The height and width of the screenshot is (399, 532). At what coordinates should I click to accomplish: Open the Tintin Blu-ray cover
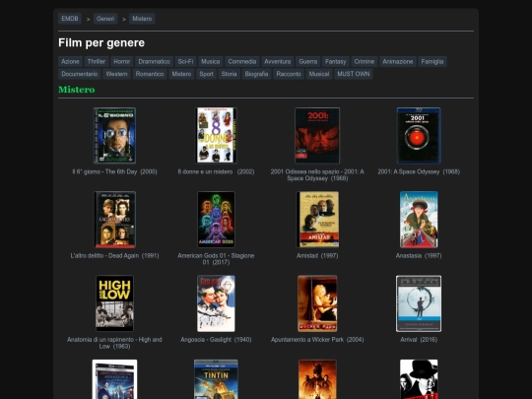pyautogui.click(x=216, y=379)
